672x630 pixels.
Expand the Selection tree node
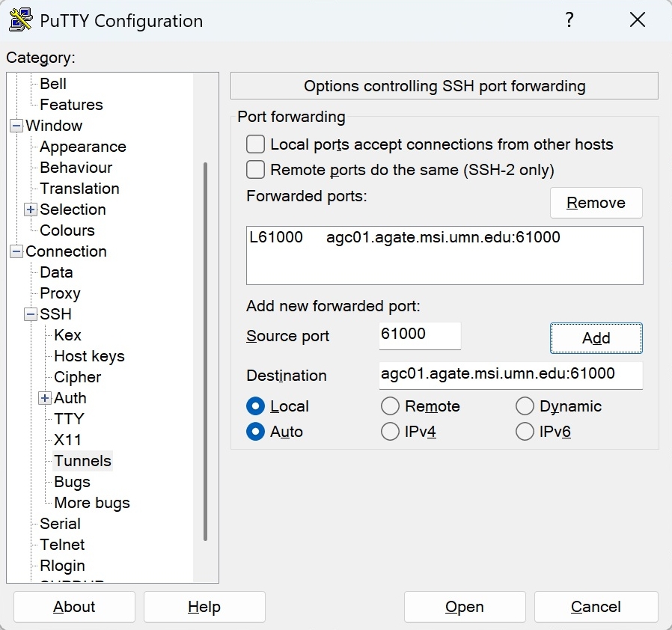(31, 210)
